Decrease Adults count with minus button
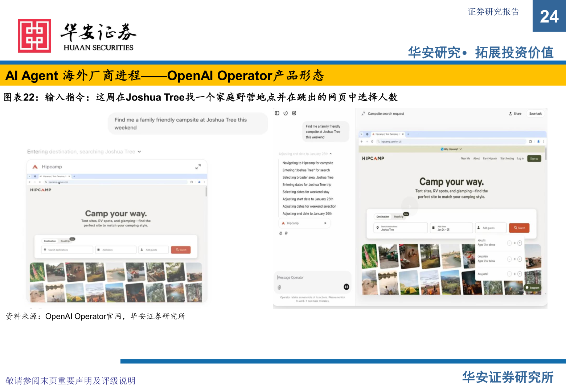Viewport: 566px width, 392px height. [x=509, y=243]
